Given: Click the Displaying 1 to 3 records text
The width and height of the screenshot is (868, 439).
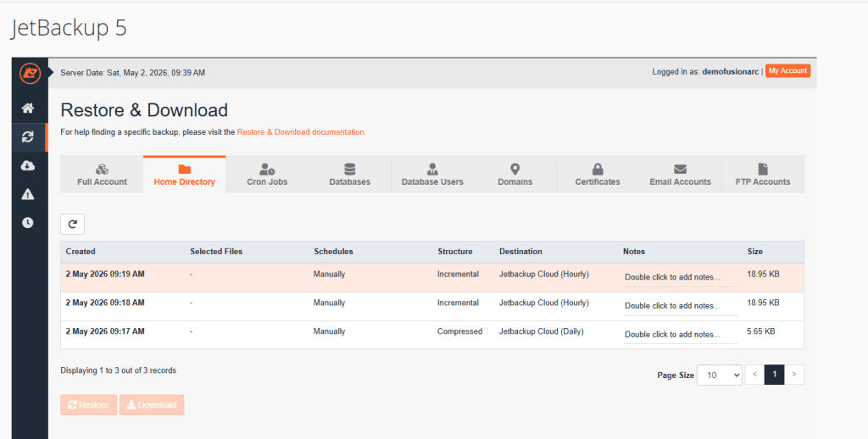Looking at the screenshot, I should click(119, 370).
